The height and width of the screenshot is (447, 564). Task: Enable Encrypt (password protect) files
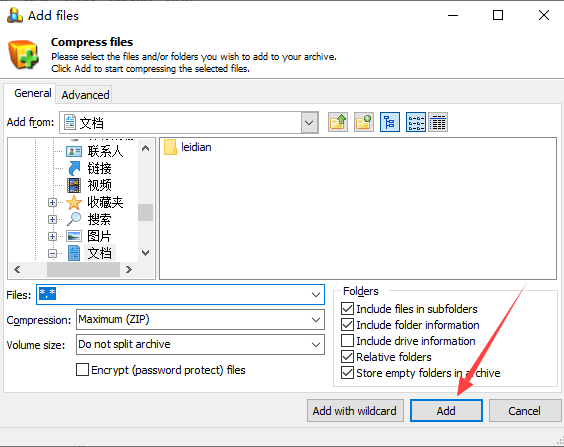82,369
